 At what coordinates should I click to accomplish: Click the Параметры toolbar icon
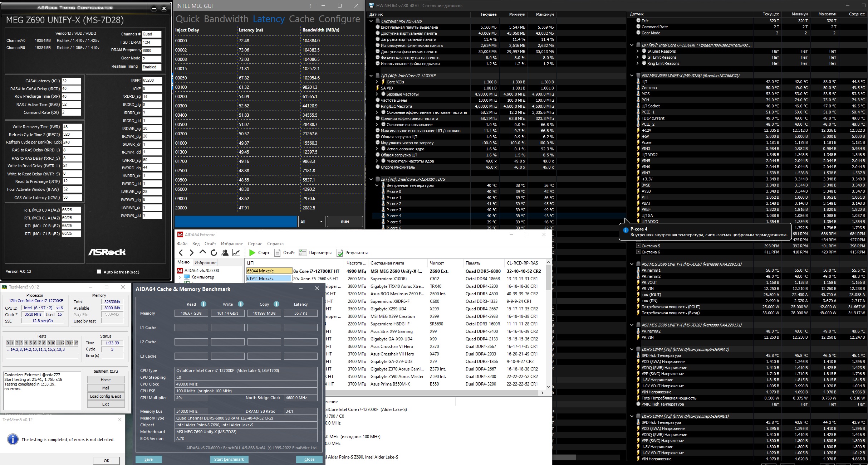click(303, 253)
